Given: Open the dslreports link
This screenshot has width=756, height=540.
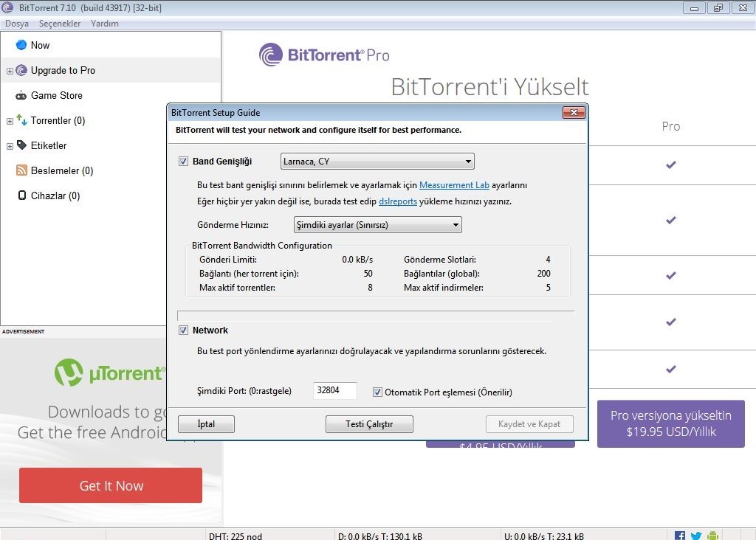Looking at the screenshot, I should (x=398, y=201).
